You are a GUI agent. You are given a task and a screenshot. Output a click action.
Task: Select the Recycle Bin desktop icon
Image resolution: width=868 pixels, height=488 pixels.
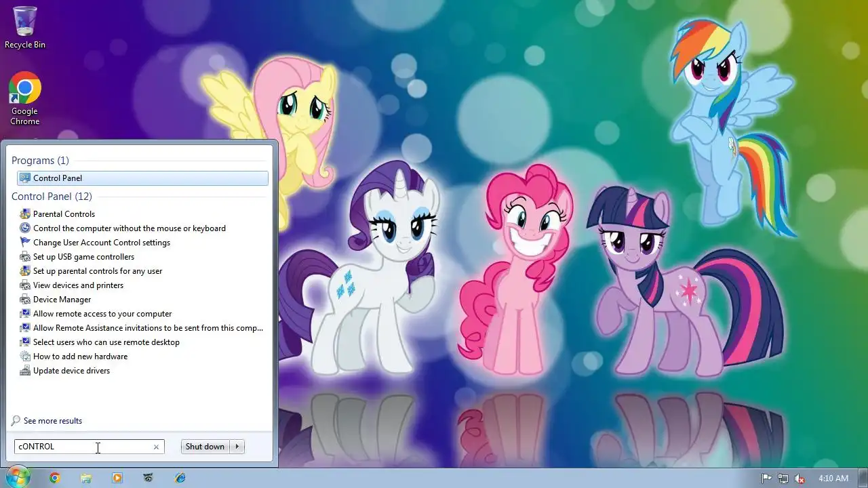click(x=25, y=27)
